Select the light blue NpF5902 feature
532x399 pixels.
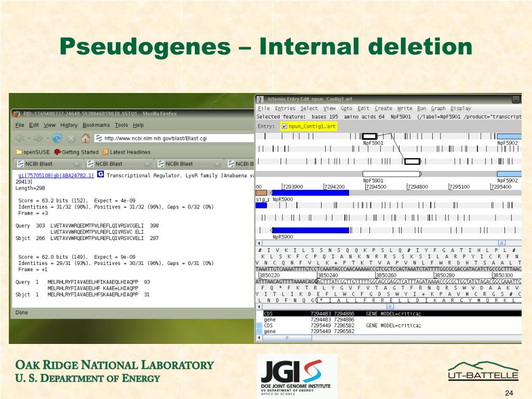(509, 137)
